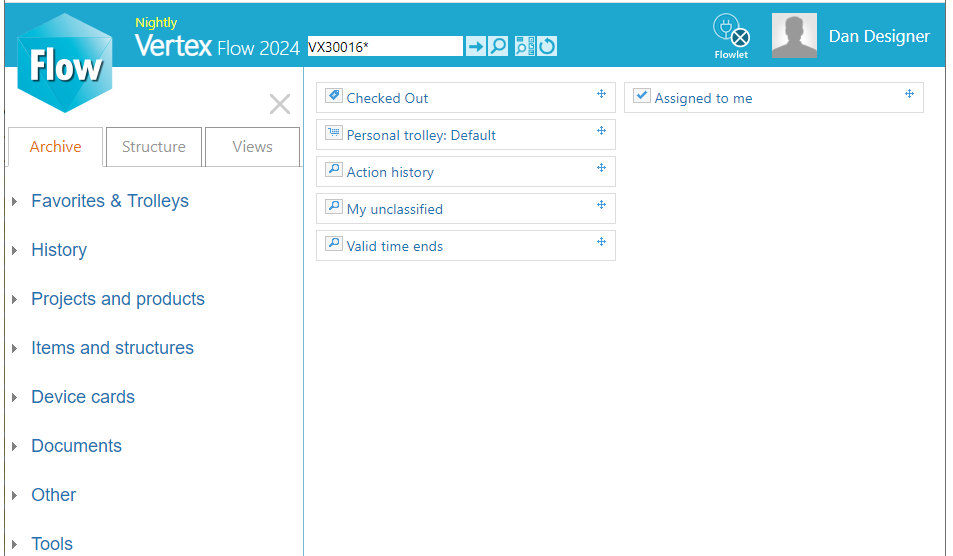Open the Action history widget title
The image size is (953, 556).
click(x=390, y=173)
